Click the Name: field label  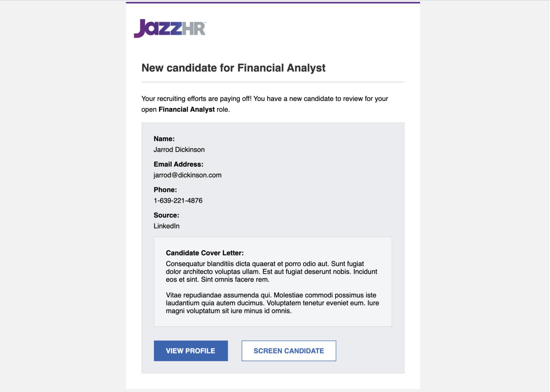164,139
